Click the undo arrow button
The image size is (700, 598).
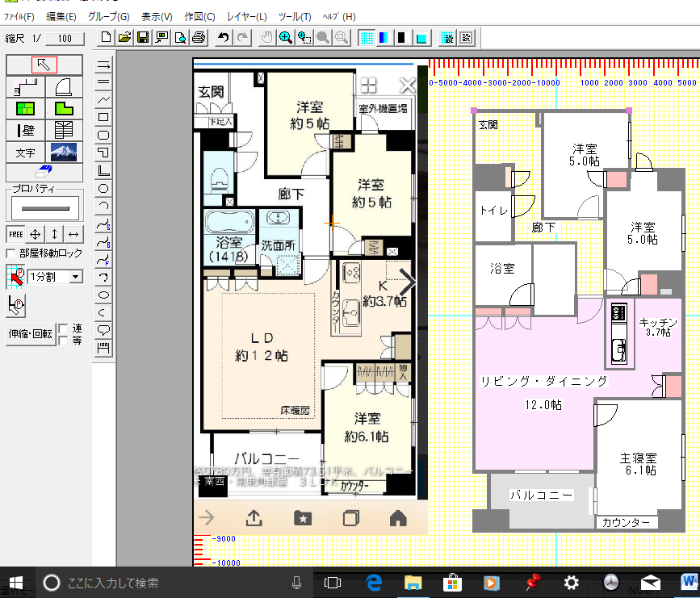click(x=224, y=37)
